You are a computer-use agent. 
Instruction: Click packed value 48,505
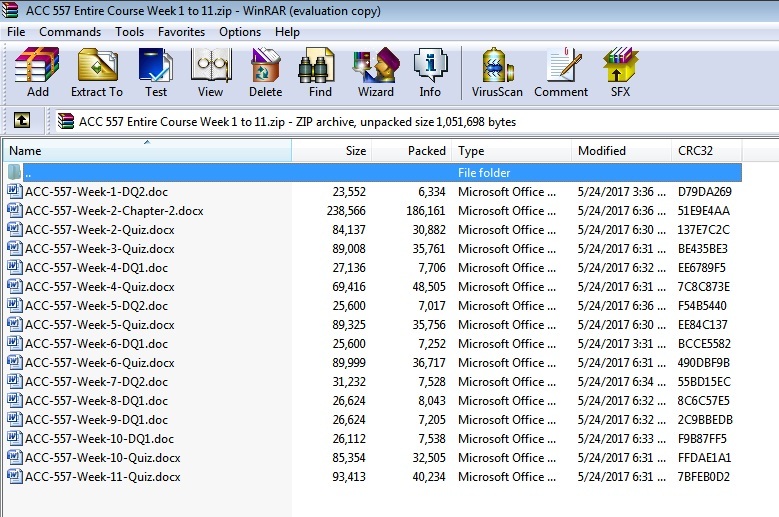click(429, 287)
